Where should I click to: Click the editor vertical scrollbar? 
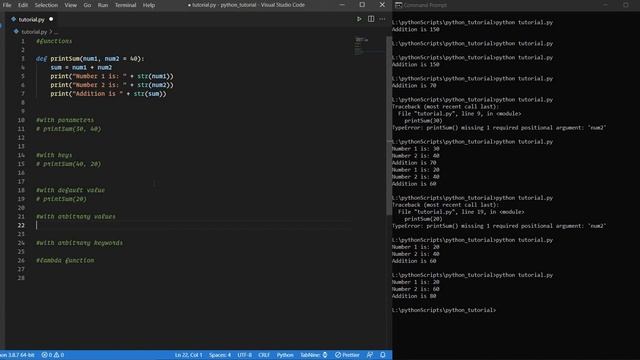pos(389,126)
